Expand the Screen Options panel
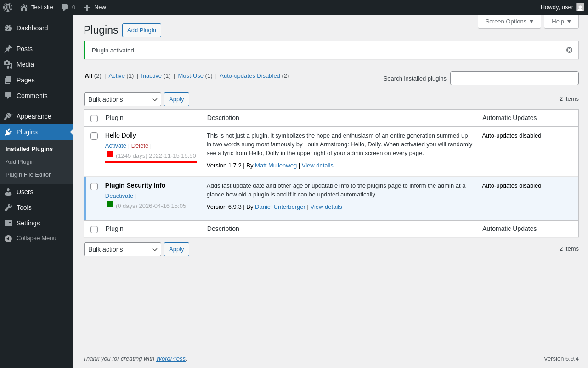Screen dimensions: 588x368 (509, 21)
